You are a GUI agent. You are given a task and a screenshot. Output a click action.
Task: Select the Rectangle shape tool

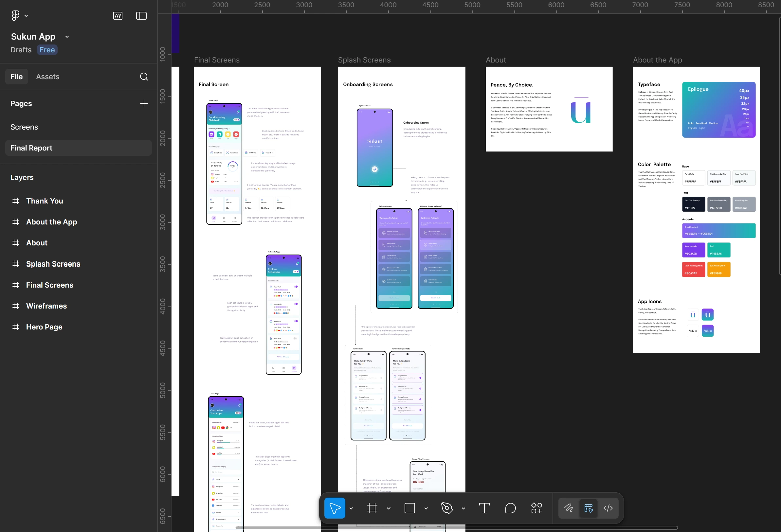click(410, 508)
